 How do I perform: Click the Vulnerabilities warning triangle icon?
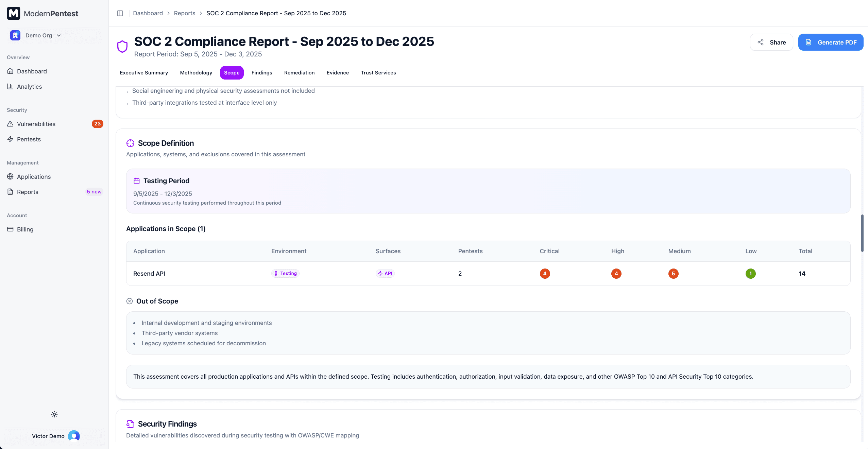(10, 124)
